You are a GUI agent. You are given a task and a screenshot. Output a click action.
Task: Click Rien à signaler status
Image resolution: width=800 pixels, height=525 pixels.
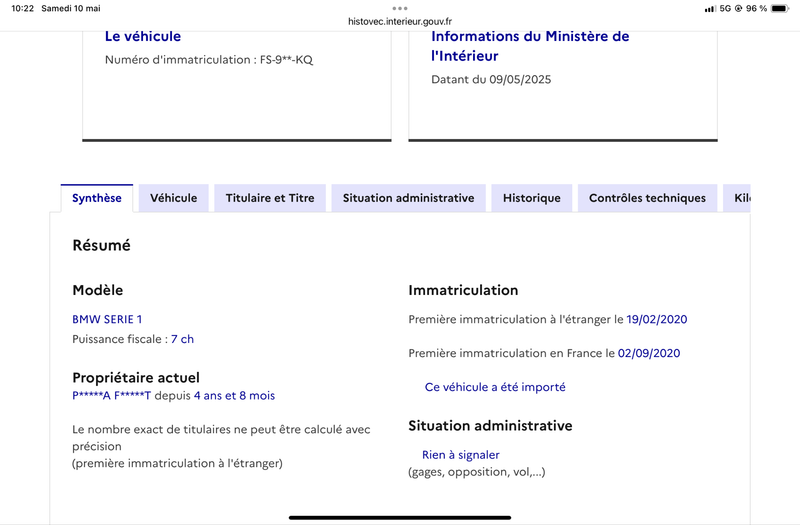tap(461, 455)
